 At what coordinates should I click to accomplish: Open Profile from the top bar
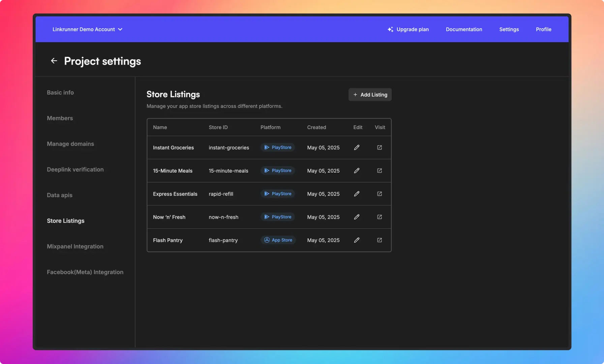point(543,29)
